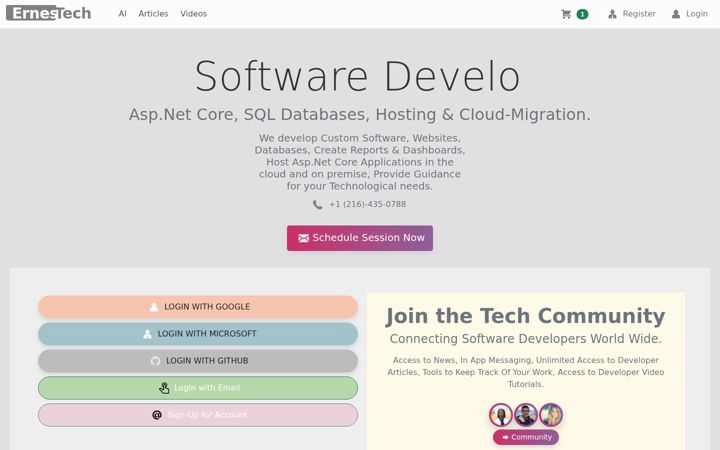Open the shopping cart icon
This screenshot has width=720, height=450.
click(x=566, y=14)
